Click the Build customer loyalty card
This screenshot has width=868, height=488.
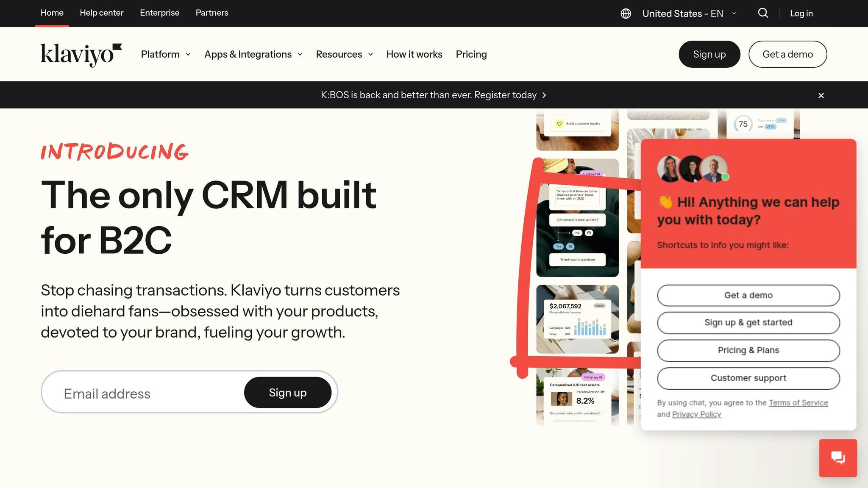pos(577,130)
